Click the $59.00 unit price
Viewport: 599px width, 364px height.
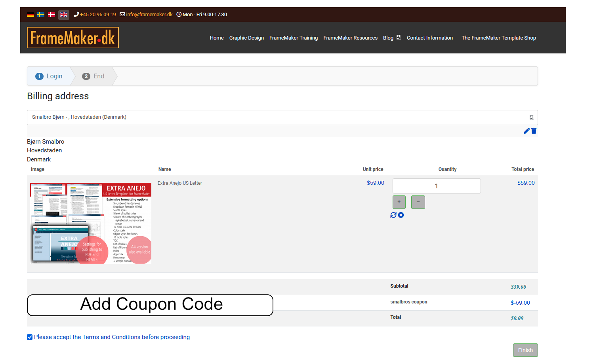pos(376,183)
